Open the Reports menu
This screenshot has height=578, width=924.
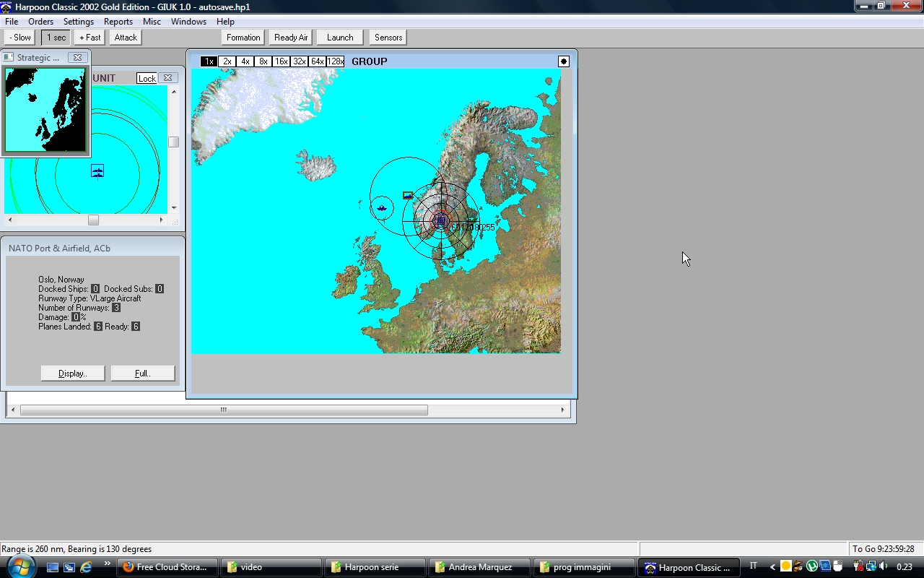(x=118, y=22)
